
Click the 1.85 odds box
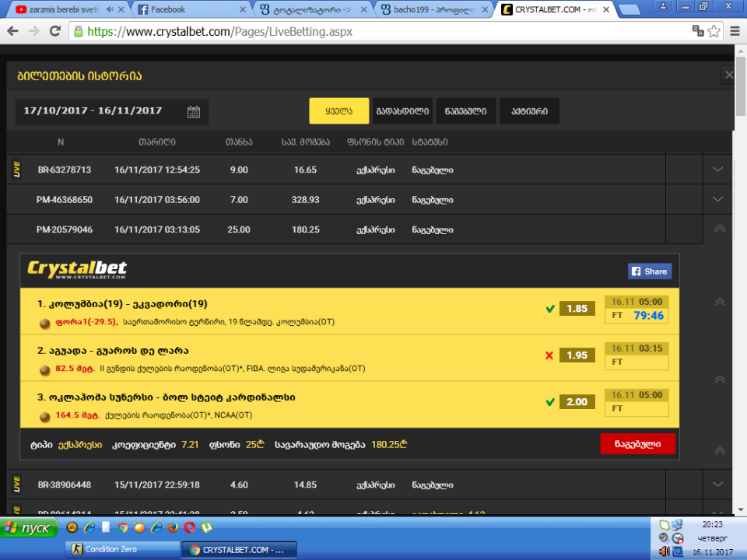click(x=577, y=309)
